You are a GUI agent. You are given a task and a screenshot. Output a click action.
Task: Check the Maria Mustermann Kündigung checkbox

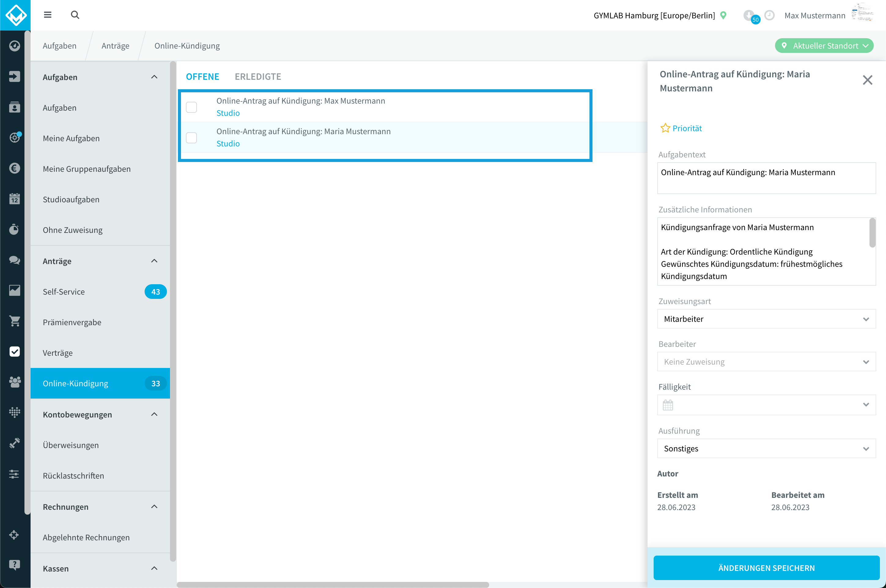(x=191, y=138)
